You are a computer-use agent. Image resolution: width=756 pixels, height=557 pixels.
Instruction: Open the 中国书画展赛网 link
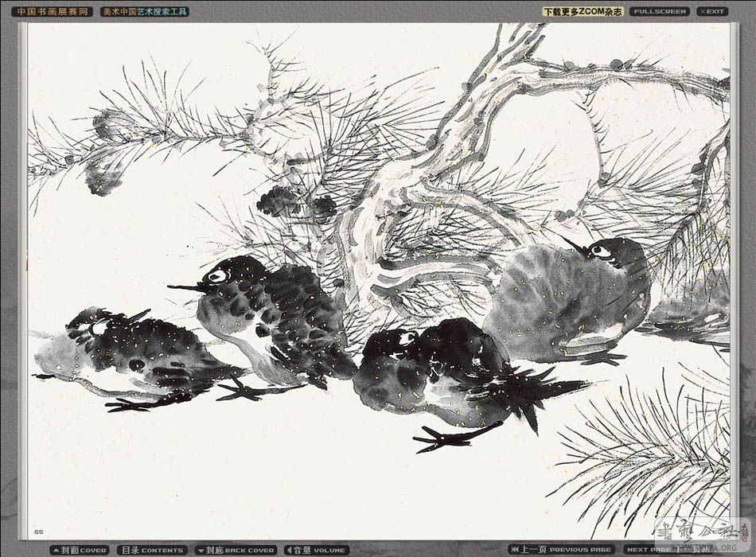(x=52, y=12)
